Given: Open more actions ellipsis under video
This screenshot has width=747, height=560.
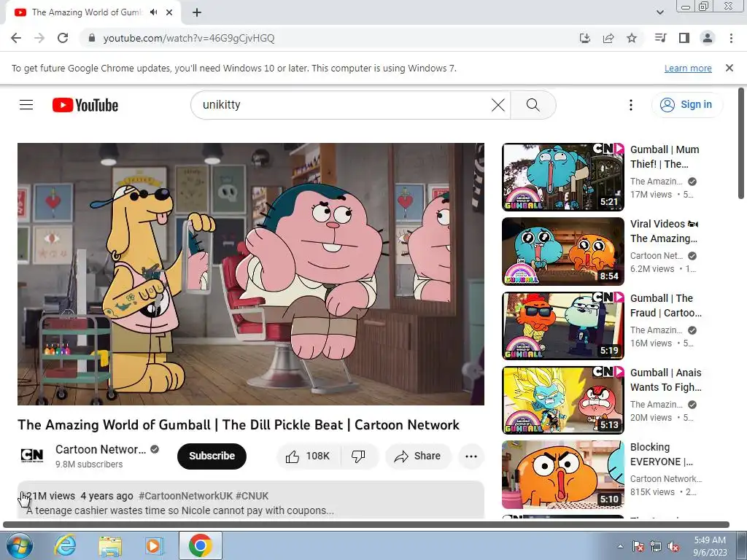Looking at the screenshot, I should (x=471, y=456).
